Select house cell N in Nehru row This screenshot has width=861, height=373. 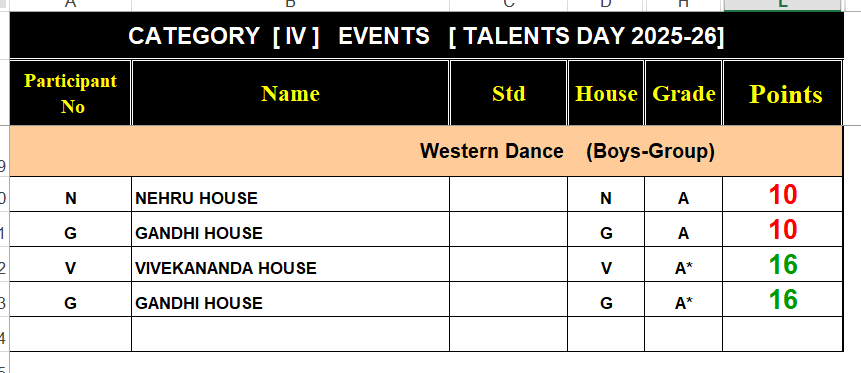[606, 194]
